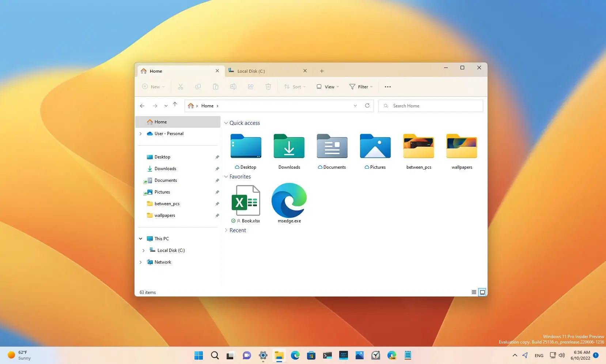Click the Copy icon in the toolbar

198,87
